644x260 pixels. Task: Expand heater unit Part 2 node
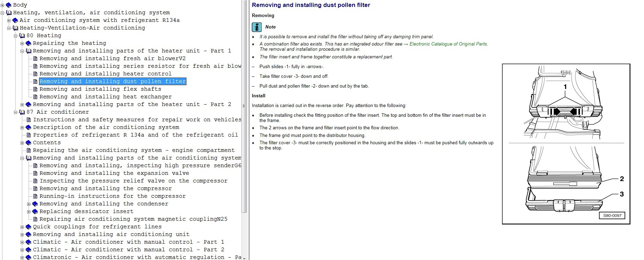click(x=22, y=105)
